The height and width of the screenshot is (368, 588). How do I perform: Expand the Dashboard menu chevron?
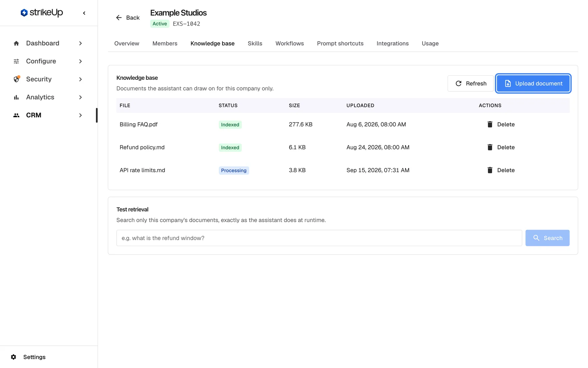[80, 43]
